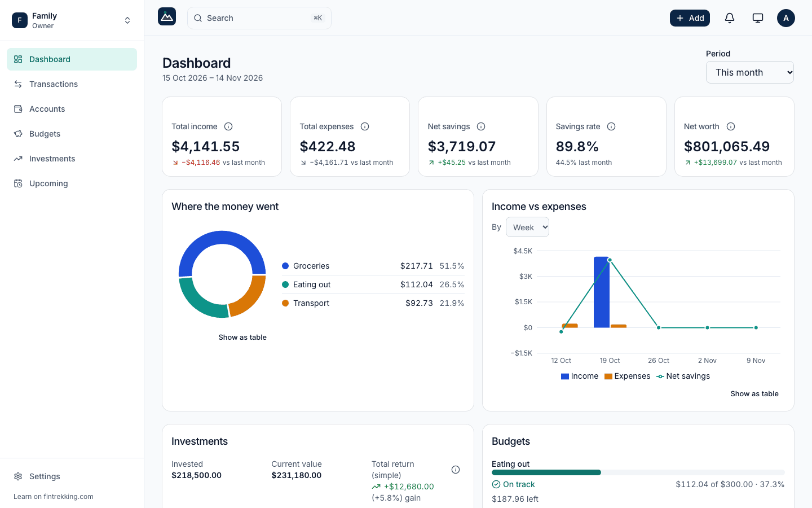Click the Family workspace avatar icon

tap(20, 20)
